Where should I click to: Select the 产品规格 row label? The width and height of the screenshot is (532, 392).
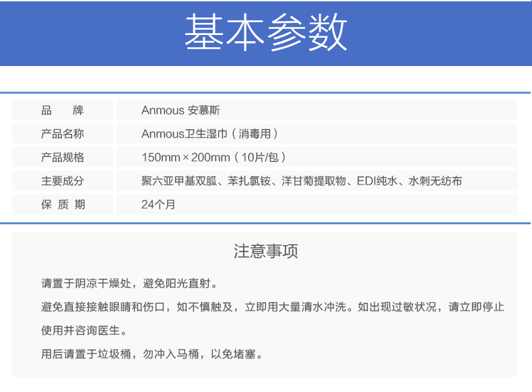tap(63, 158)
